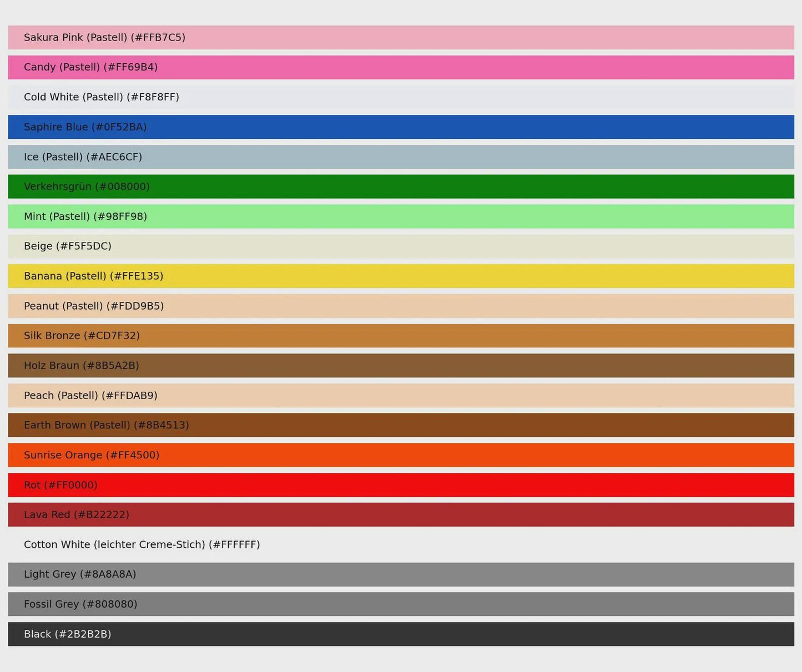Screen dimensions: 802x672
Task: Select the Banana (Pastell) yellow bar
Action: click(401, 276)
